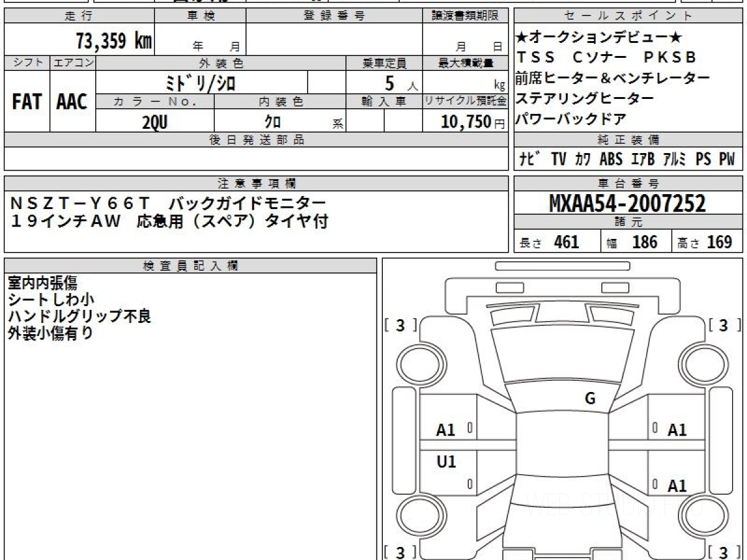747x560 pixels.
Task: Click the 車台番号 header
Action: [x=629, y=184]
